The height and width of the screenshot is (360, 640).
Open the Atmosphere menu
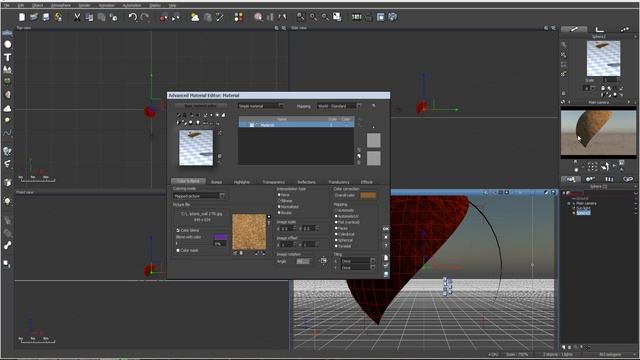tap(61, 5)
